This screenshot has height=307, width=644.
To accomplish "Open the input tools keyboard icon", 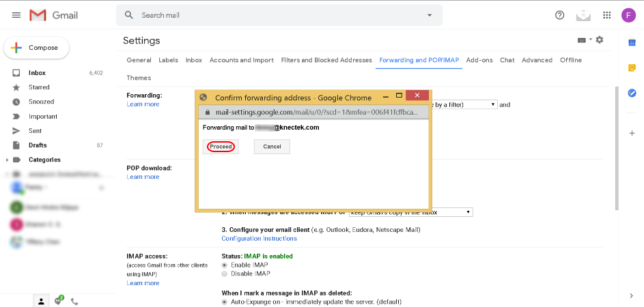I will pos(582,40).
